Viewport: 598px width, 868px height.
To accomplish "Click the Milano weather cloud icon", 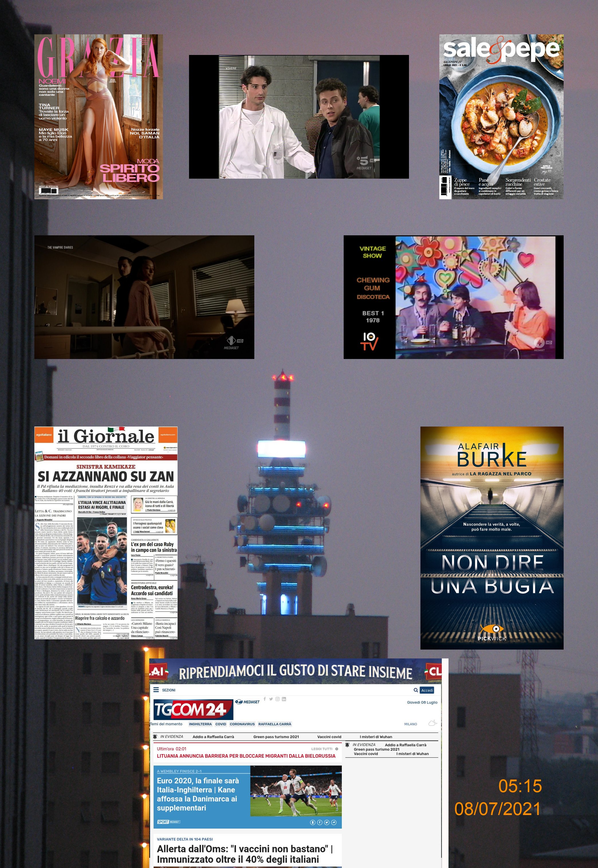I will 432,723.
